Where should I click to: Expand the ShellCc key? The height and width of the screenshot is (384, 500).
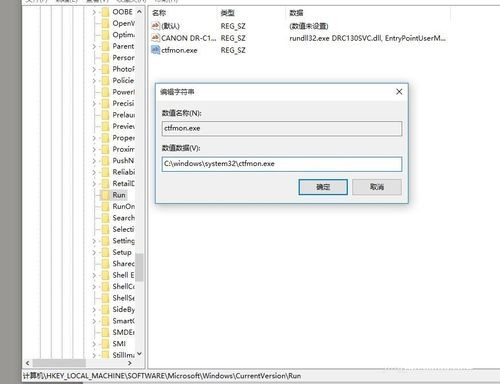(x=94, y=287)
